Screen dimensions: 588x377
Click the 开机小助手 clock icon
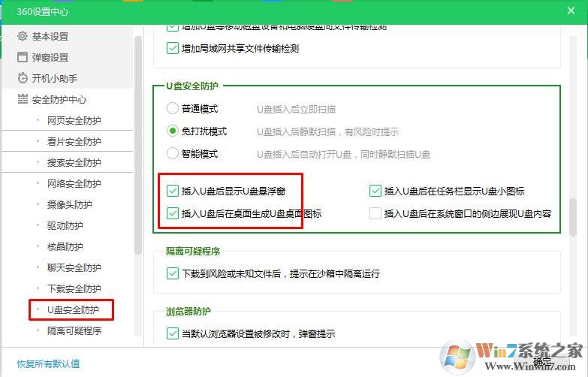[23, 78]
